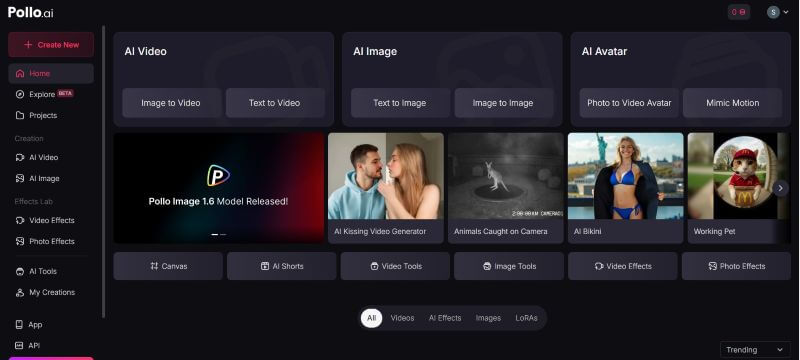The image size is (800, 360).
Task: Open Explore in the sidebar
Action: click(51, 94)
